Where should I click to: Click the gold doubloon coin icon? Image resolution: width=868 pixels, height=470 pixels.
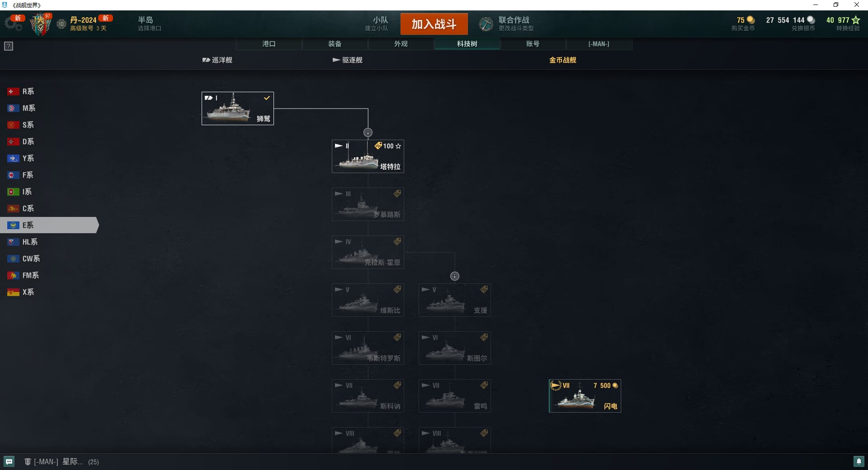751,20
